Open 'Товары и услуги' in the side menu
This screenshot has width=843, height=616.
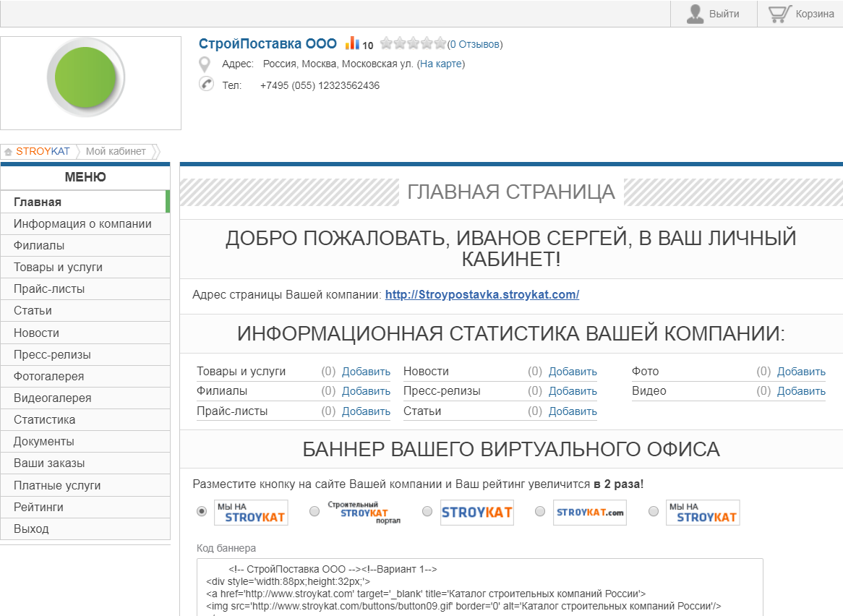tap(58, 268)
